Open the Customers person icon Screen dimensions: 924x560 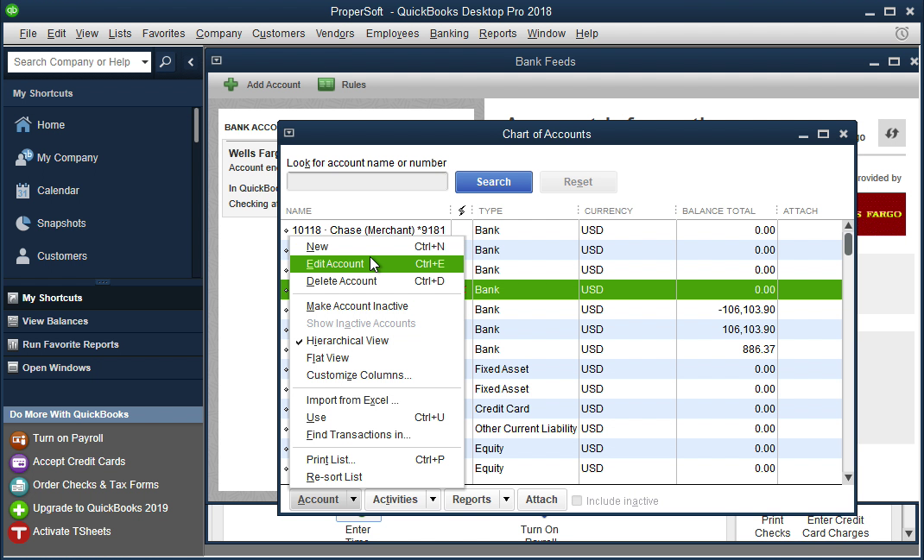tap(23, 256)
